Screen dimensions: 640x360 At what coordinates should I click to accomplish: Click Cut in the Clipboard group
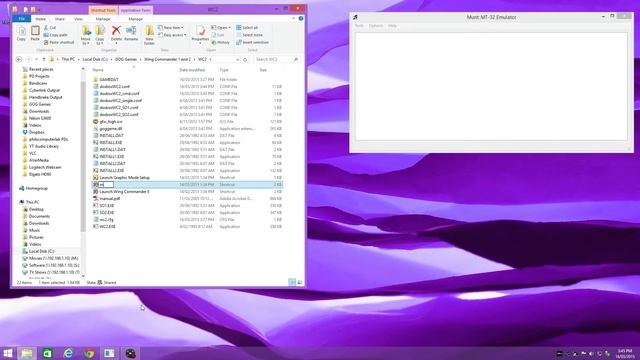click(50, 27)
